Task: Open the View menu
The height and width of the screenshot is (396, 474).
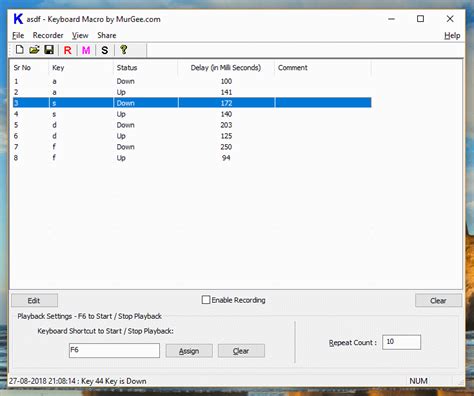Action: tap(80, 35)
